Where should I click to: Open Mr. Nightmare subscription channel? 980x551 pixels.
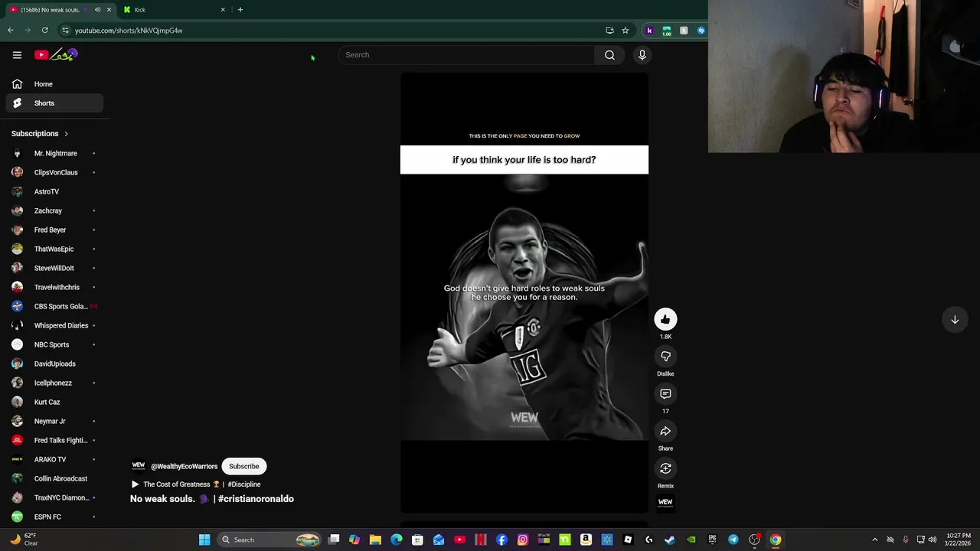[54, 153]
